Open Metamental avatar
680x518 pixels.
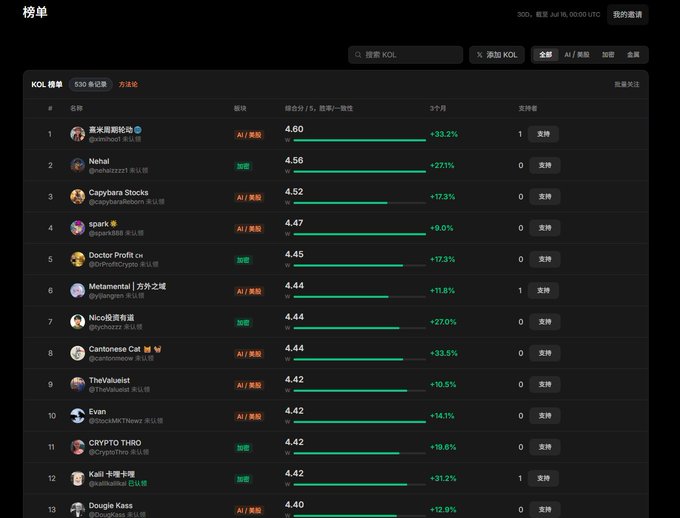(78, 290)
